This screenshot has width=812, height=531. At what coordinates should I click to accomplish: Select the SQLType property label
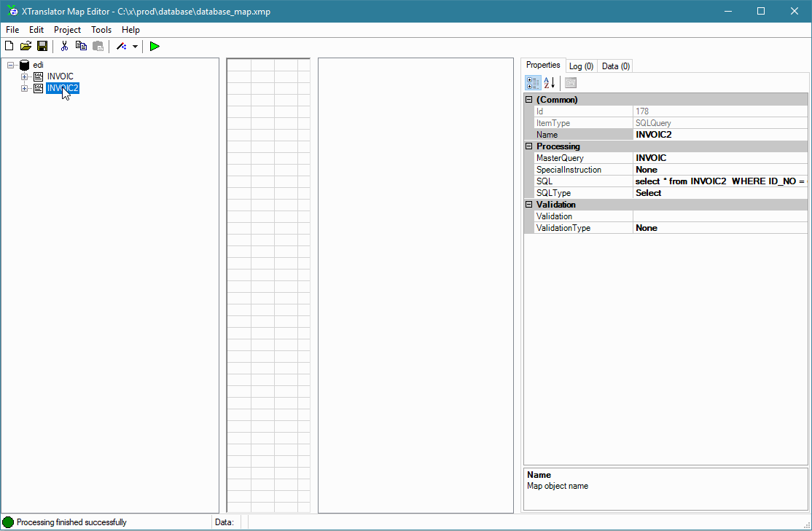[583, 193]
